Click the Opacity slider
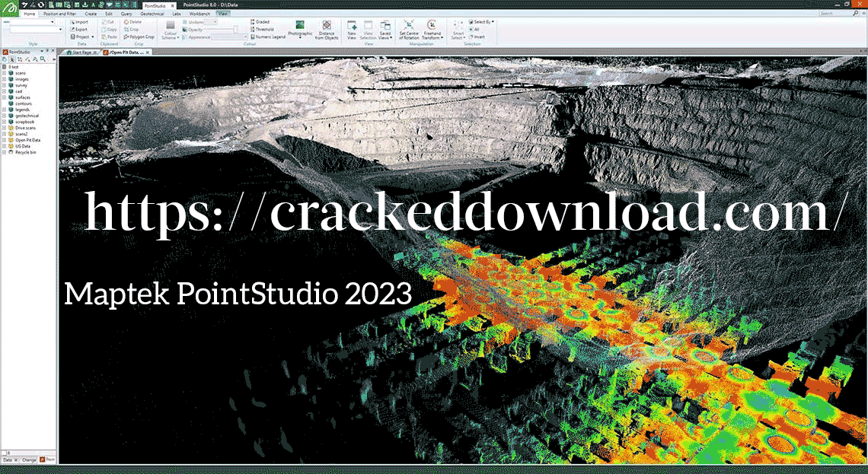The image size is (868, 474). pyautogui.click(x=220, y=29)
